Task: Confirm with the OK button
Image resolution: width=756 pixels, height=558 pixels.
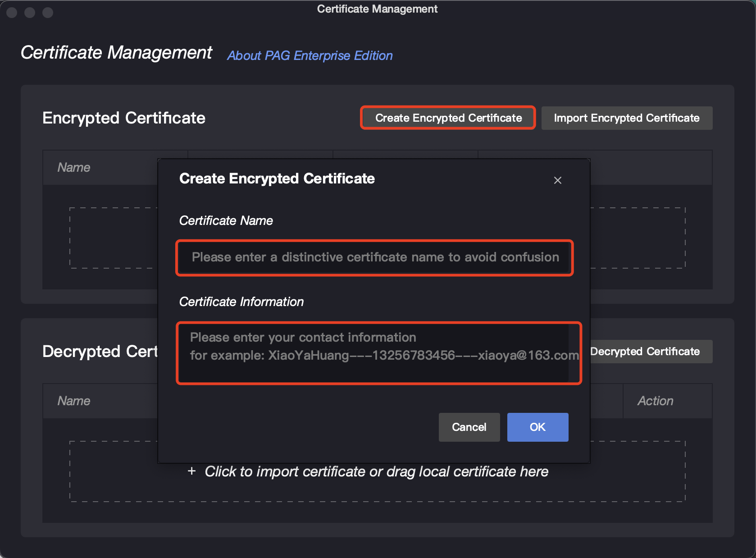Action: (537, 427)
